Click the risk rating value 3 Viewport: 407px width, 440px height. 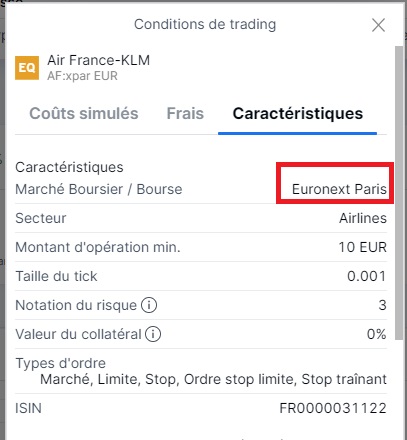[383, 305]
